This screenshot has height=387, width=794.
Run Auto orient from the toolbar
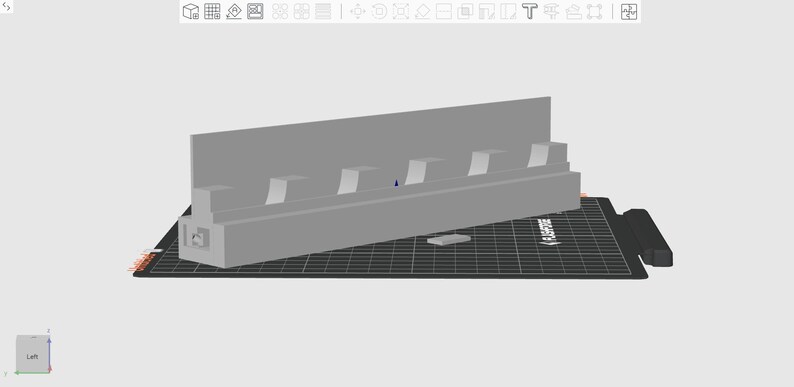tap(233, 11)
